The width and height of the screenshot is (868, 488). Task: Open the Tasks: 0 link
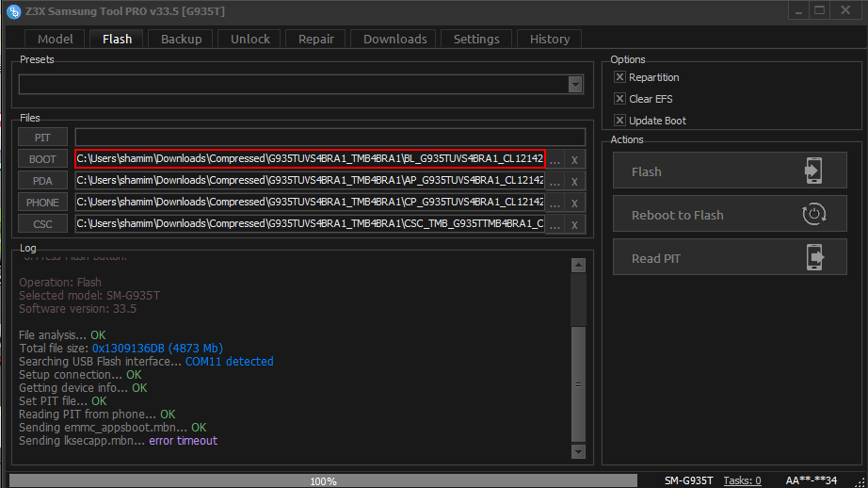tap(742, 480)
